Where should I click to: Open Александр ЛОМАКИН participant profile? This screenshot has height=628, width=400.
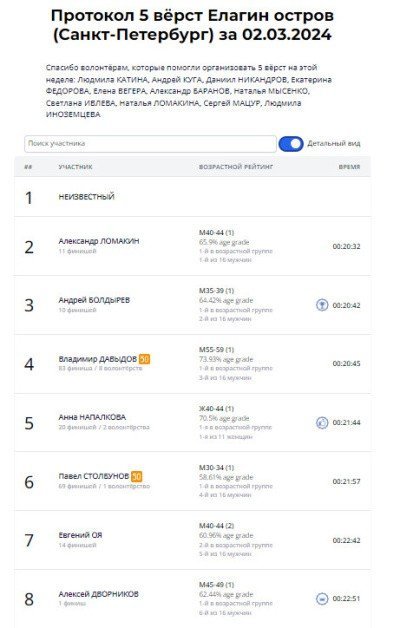tap(99, 241)
